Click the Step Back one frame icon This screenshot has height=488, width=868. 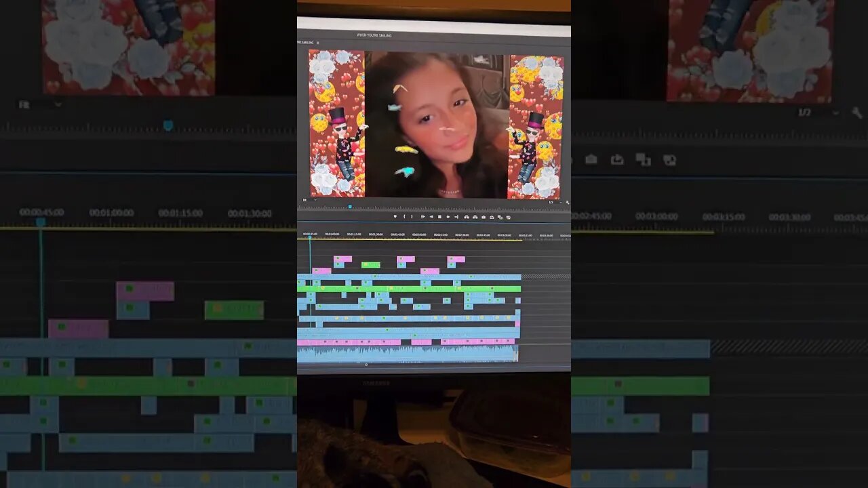pyautogui.click(x=431, y=217)
